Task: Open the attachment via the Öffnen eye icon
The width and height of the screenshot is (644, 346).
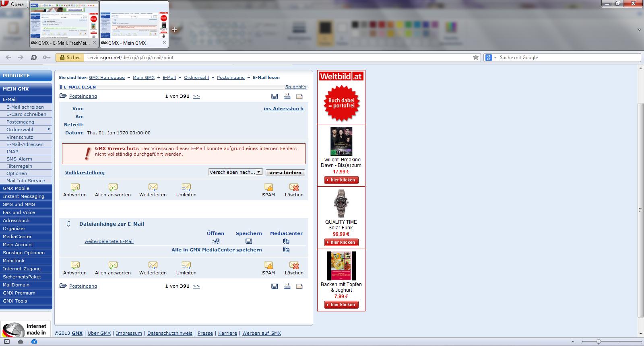Action: (x=216, y=241)
